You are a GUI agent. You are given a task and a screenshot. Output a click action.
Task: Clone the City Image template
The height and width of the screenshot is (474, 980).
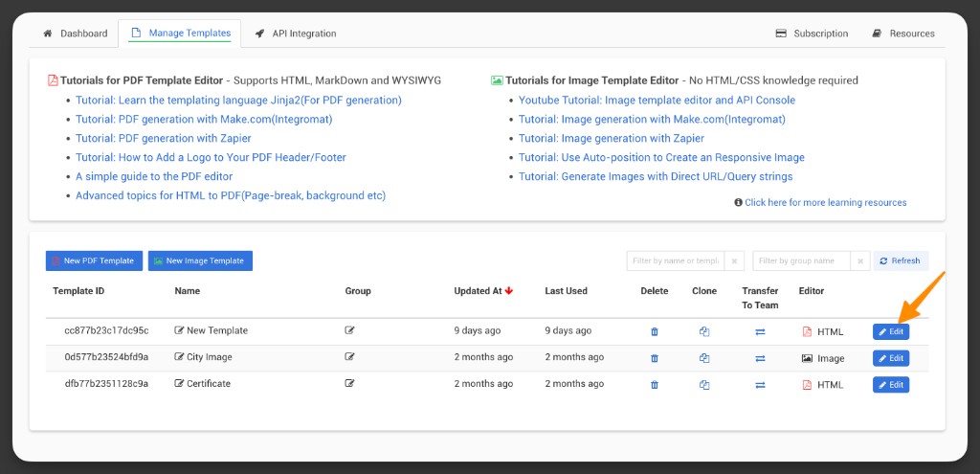point(704,358)
